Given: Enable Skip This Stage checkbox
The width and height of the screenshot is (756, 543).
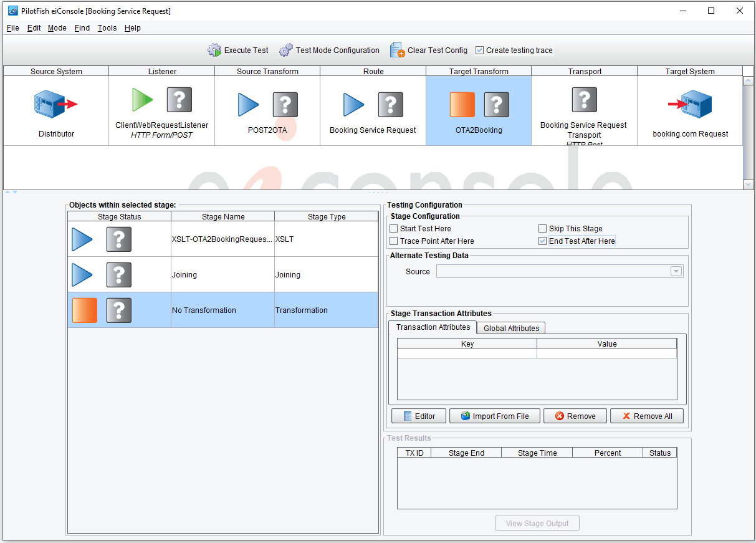Looking at the screenshot, I should pos(542,229).
